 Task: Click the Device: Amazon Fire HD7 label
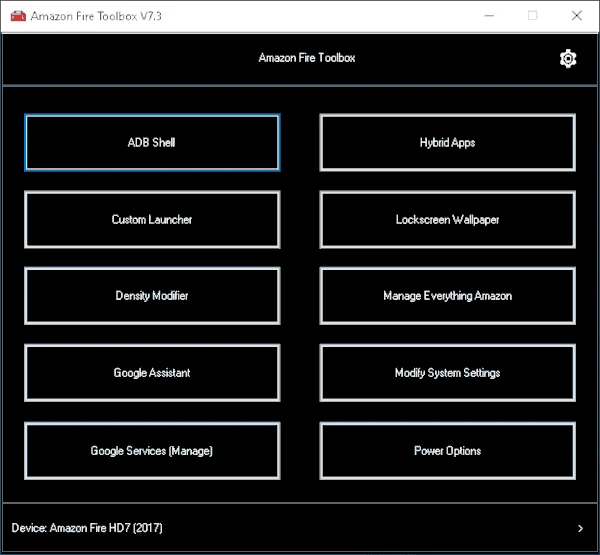tap(87, 528)
